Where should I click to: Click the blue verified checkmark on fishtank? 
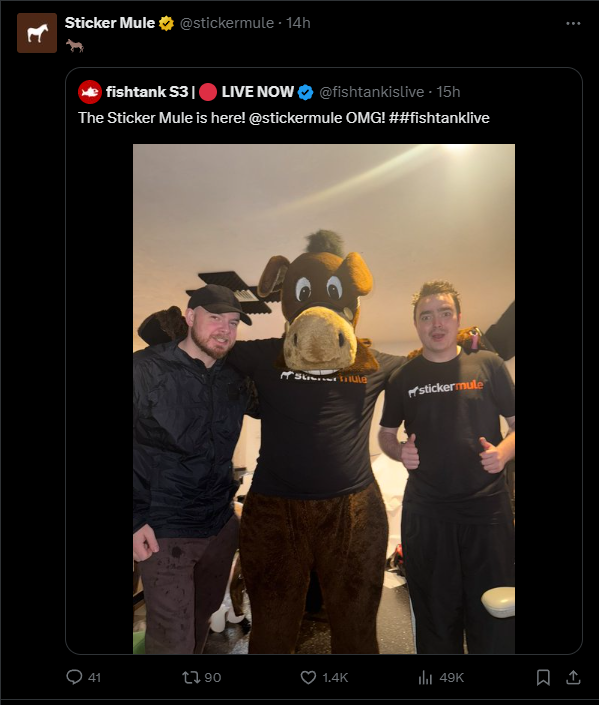pyautogui.click(x=305, y=92)
